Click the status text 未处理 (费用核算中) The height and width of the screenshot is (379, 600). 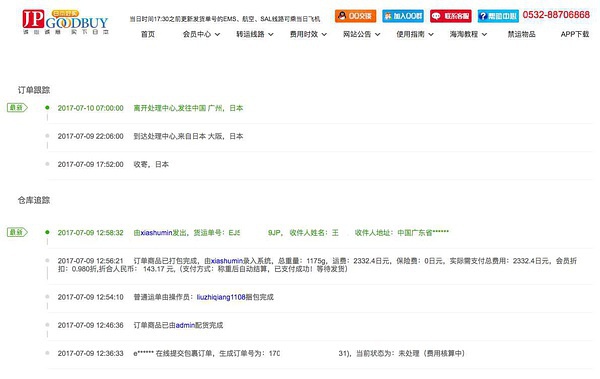click(x=432, y=353)
